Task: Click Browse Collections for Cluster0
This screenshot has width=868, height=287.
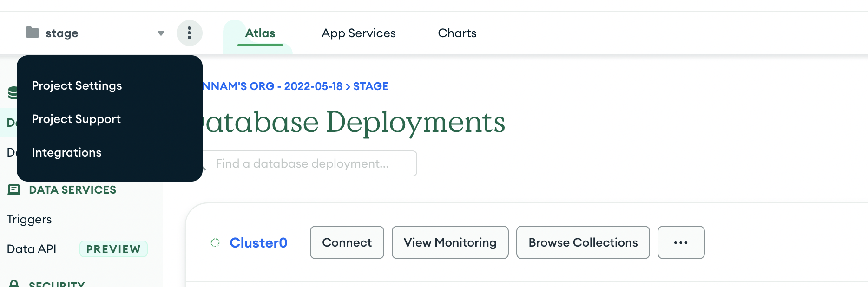Action: (583, 242)
